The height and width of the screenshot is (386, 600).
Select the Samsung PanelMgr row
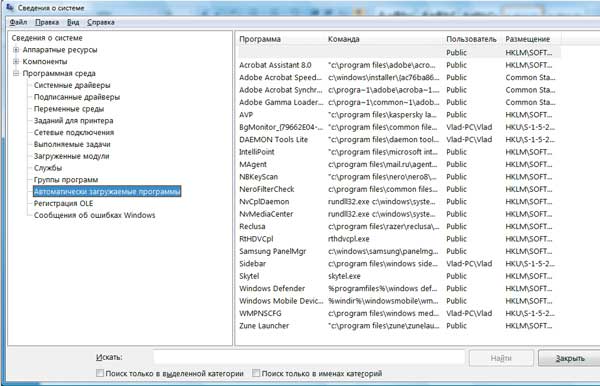click(399, 251)
